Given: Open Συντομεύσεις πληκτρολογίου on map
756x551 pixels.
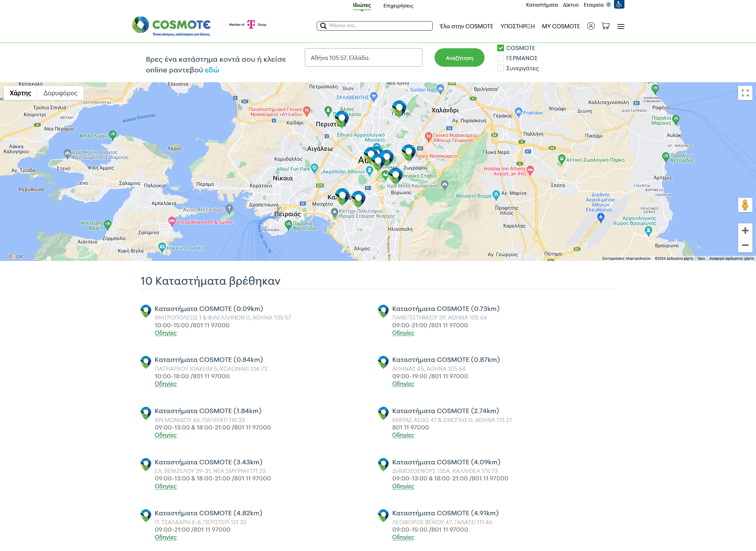Looking at the screenshot, I should tap(626, 259).
